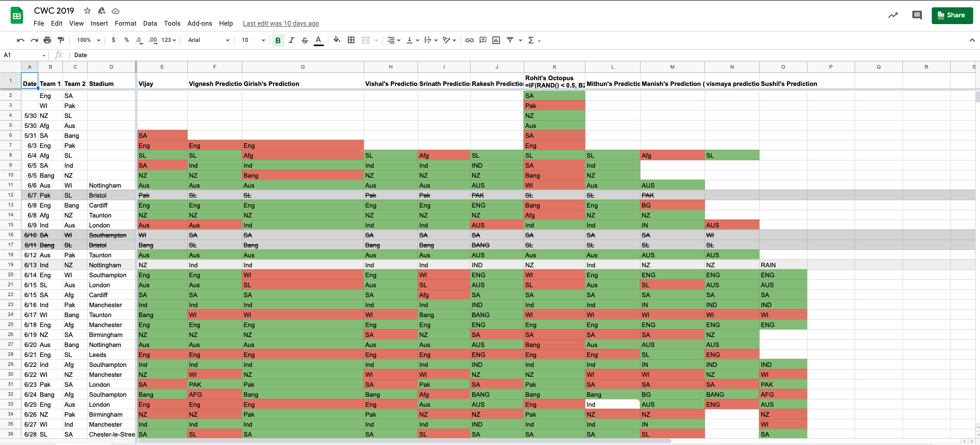This screenshot has height=445, width=980.
Task: Click the vertical scrollbar thumb
Action: (x=977, y=96)
